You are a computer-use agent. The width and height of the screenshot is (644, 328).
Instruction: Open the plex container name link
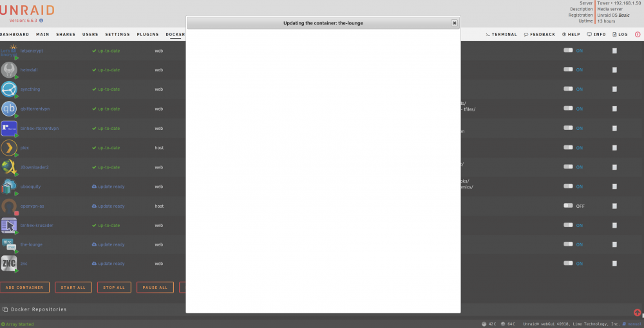[x=24, y=148]
